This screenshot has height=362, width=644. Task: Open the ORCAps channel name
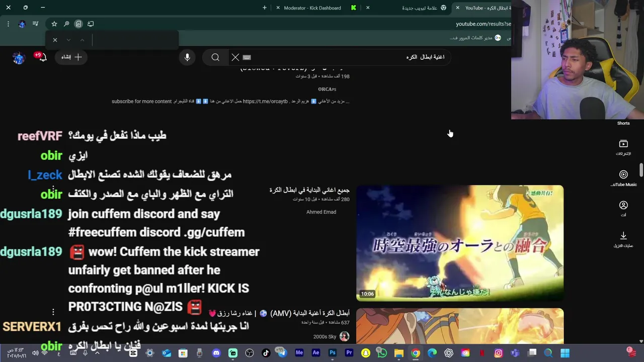[x=327, y=89]
